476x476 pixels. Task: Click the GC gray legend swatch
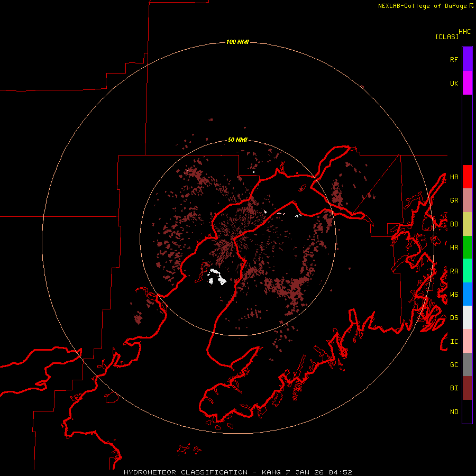467,364
